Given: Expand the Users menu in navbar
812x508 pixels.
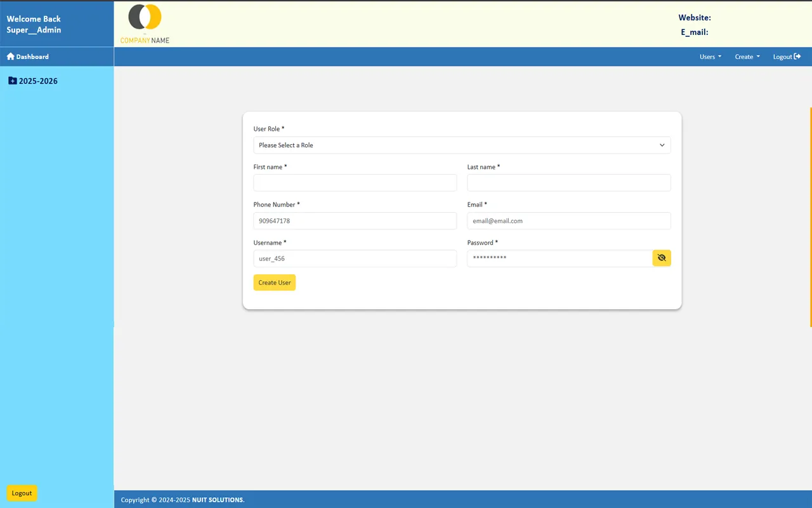Looking at the screenshot, I should [710, 57].
